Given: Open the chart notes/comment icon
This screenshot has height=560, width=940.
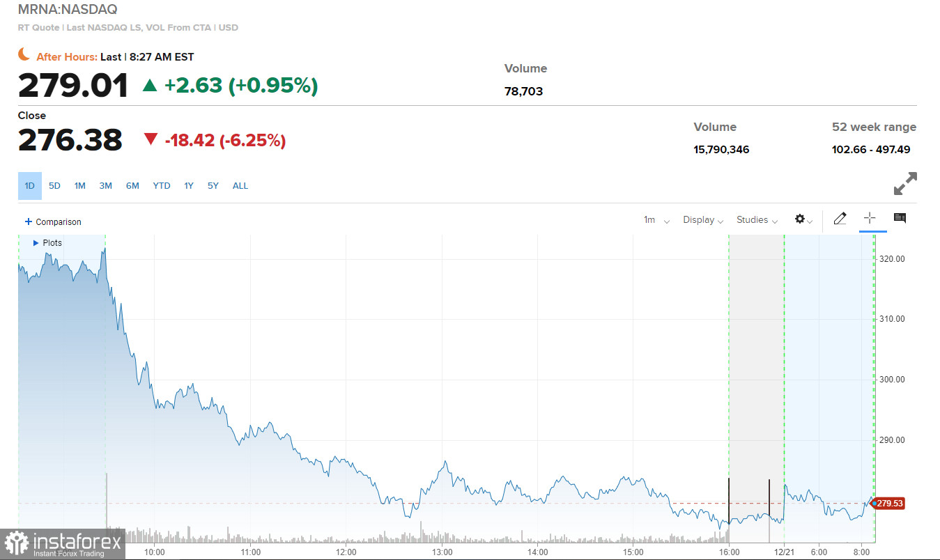Looking at the screenshot, I should pos(900,219).
